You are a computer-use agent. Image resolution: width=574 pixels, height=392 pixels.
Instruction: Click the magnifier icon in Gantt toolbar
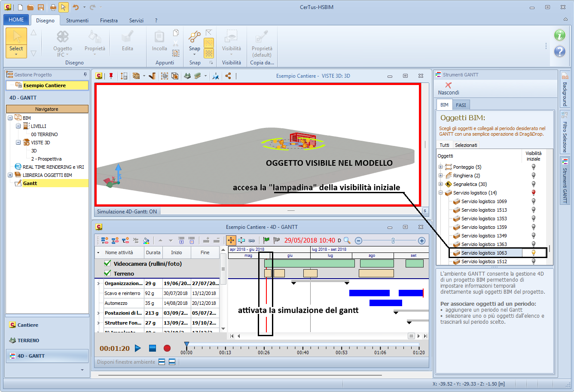click(x=347, y=240)
